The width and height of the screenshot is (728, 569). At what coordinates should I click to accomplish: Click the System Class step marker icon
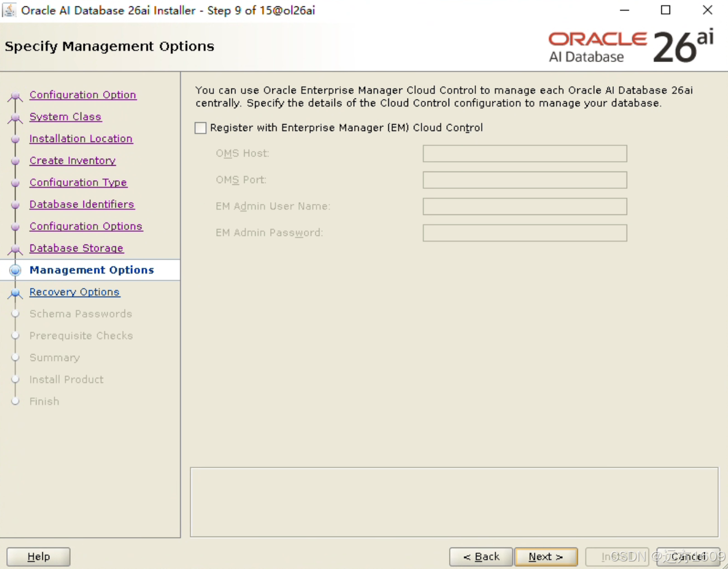coord(16,118)
